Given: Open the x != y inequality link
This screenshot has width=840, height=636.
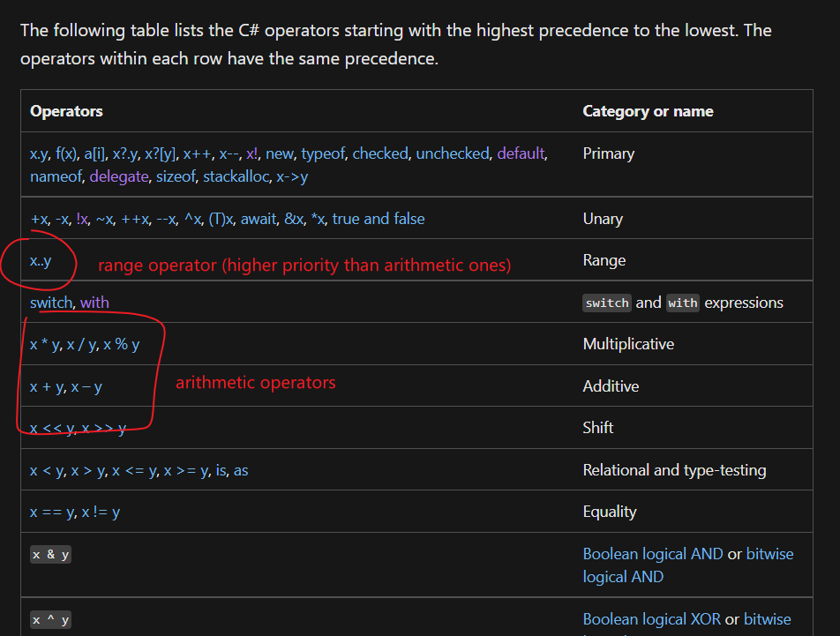Looking at the screenshot, I should (101, 513).
